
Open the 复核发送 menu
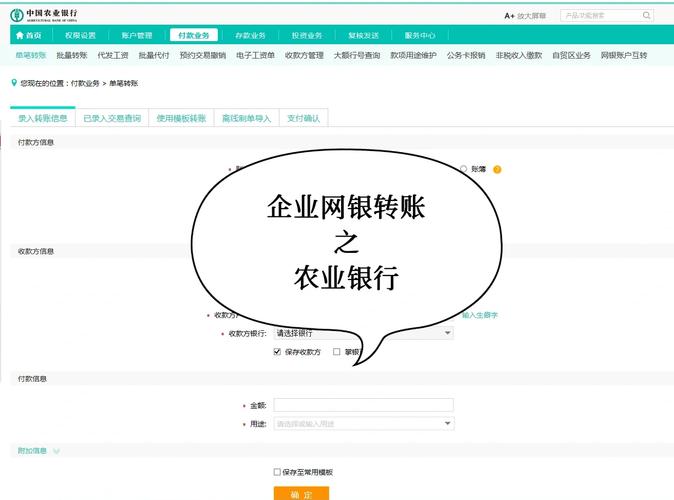point(363,35)
